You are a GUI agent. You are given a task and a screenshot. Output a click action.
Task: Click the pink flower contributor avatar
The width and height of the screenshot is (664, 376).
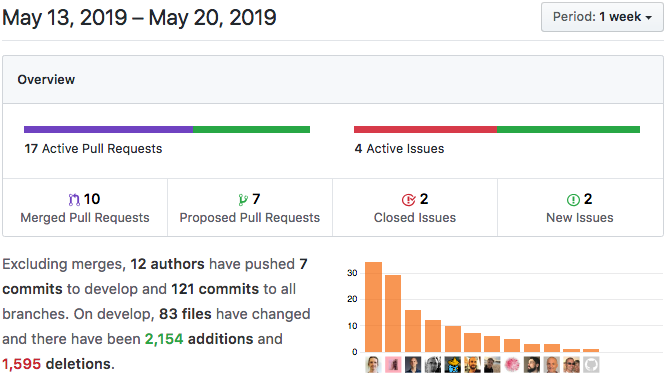512,365
